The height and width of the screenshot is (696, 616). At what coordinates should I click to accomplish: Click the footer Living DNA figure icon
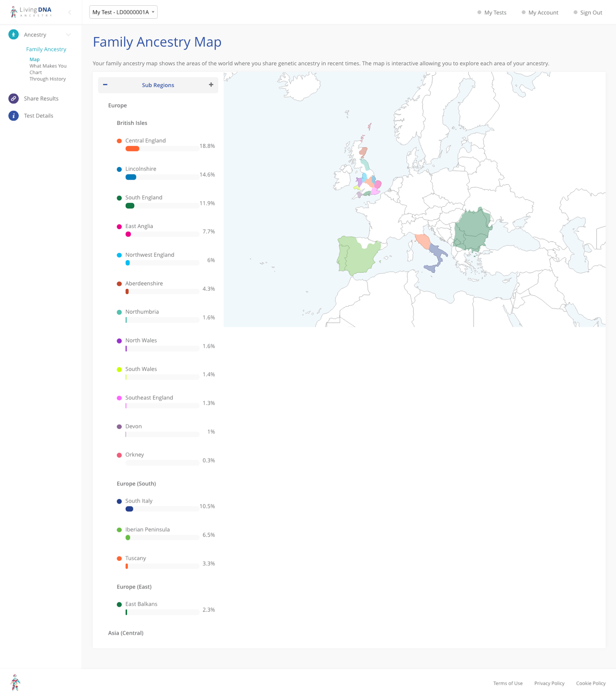16,683
